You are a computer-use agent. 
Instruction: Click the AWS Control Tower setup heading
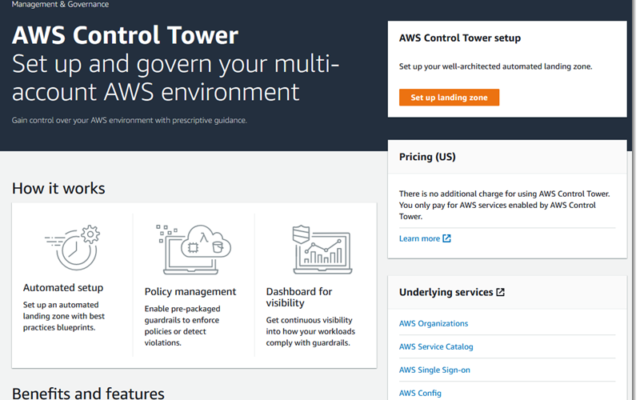460,38
